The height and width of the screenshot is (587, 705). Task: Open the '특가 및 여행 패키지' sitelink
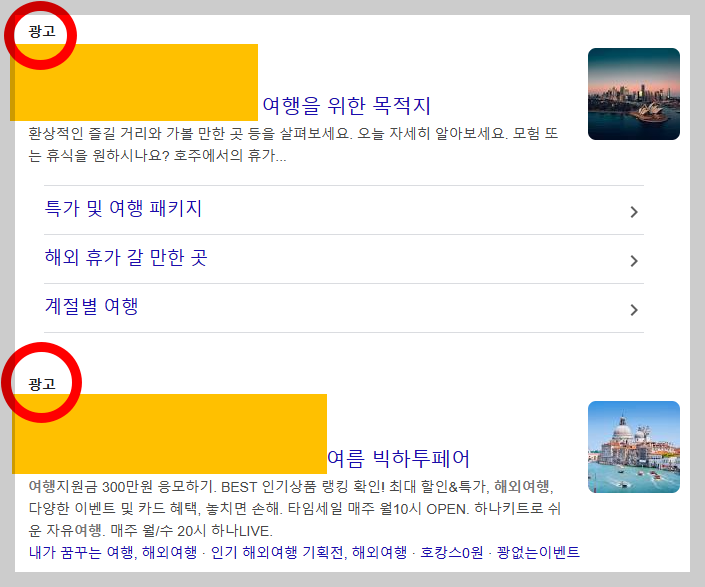tap(123, 209)
